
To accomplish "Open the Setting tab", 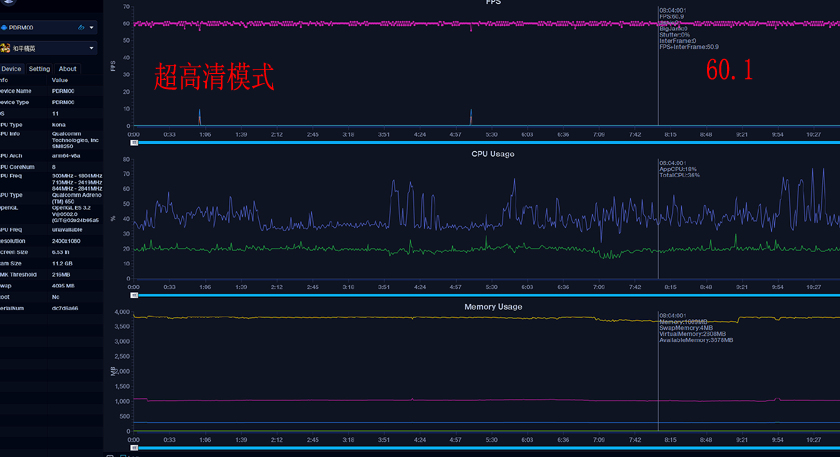I will tap(39, 69).
